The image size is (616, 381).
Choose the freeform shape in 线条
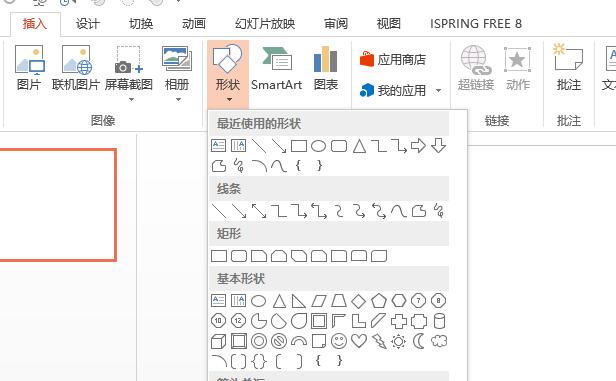(x=419, y=211)
